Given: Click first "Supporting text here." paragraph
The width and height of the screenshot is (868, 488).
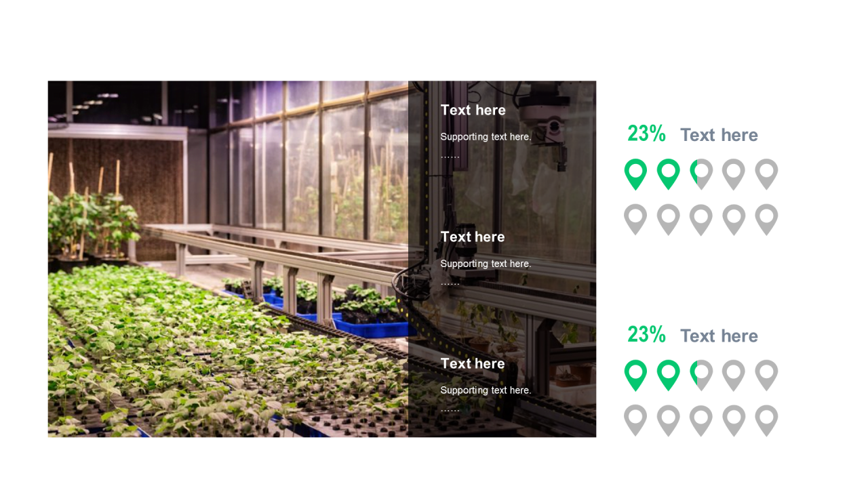Looking at the screenshot, I should [x=486, y=137].
